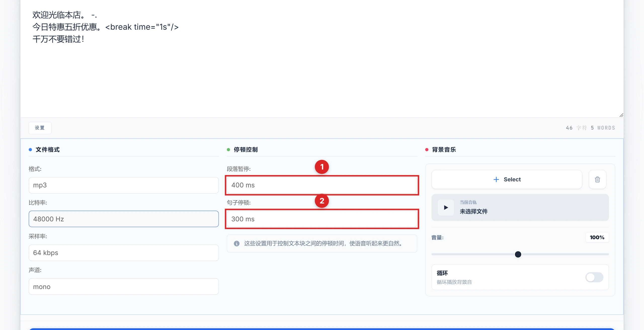Click the line 千万不要错过!
The image size is (644, 330).
(x=58, y=39)
